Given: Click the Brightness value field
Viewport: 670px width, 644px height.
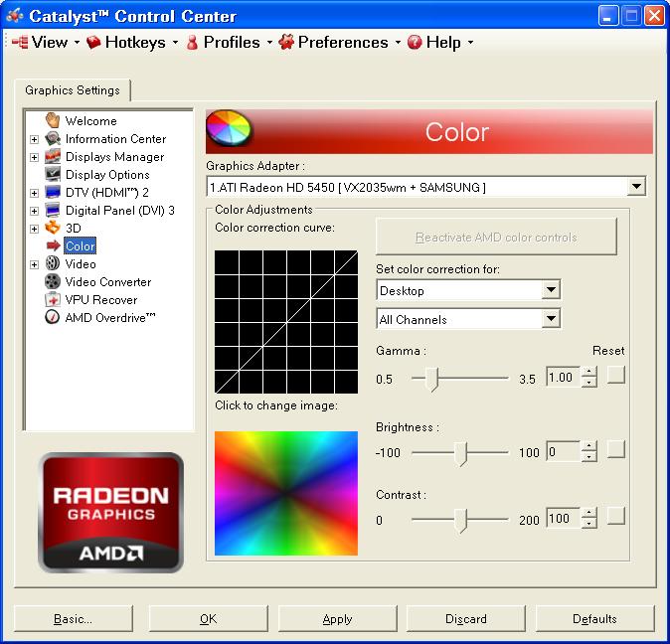Looking at the screenshot, I should pos(564,451).
